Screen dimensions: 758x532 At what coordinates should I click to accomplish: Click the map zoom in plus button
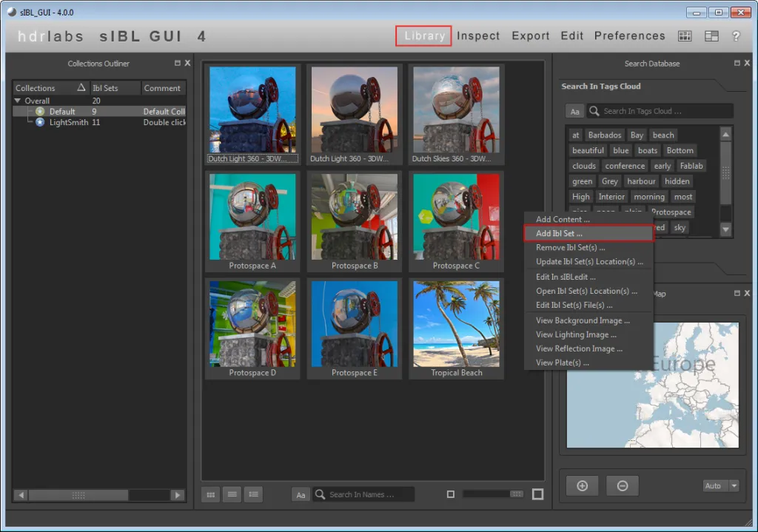[x=582, y=485]
